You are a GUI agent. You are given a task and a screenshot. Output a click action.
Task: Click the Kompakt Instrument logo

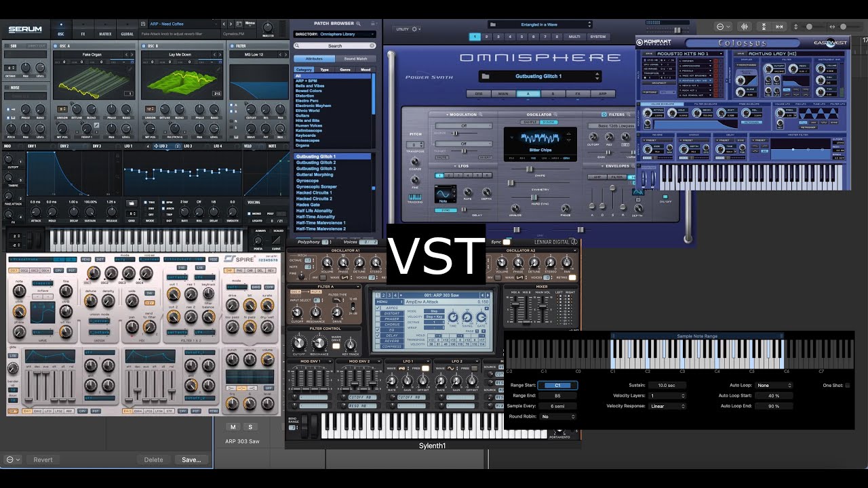tap(654, 42)
